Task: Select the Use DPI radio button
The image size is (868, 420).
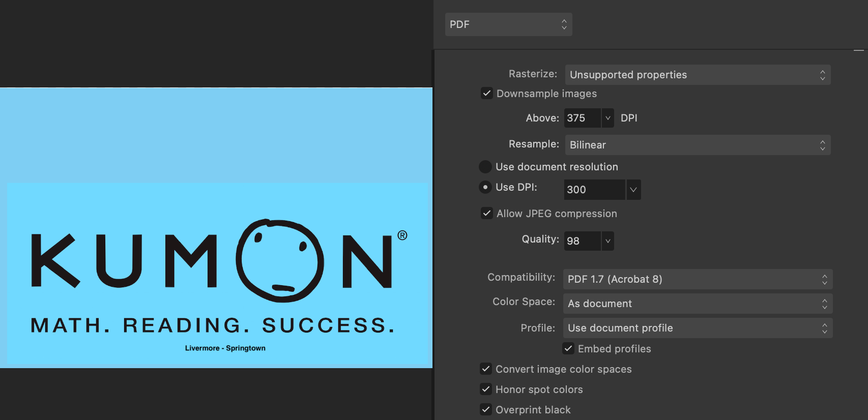Action: click(x=485, y=187)
